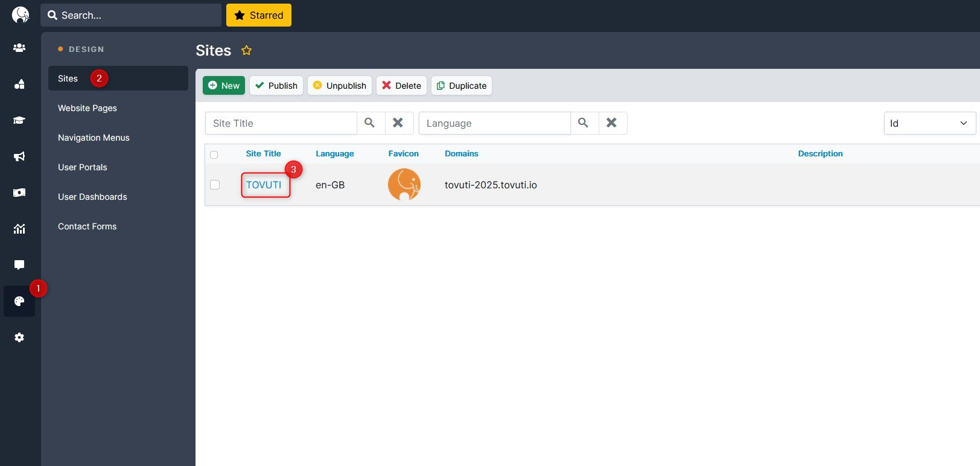Sort by Domains column header
The width and height of the screenshot is (980, 466).
(x=462, y=153)
